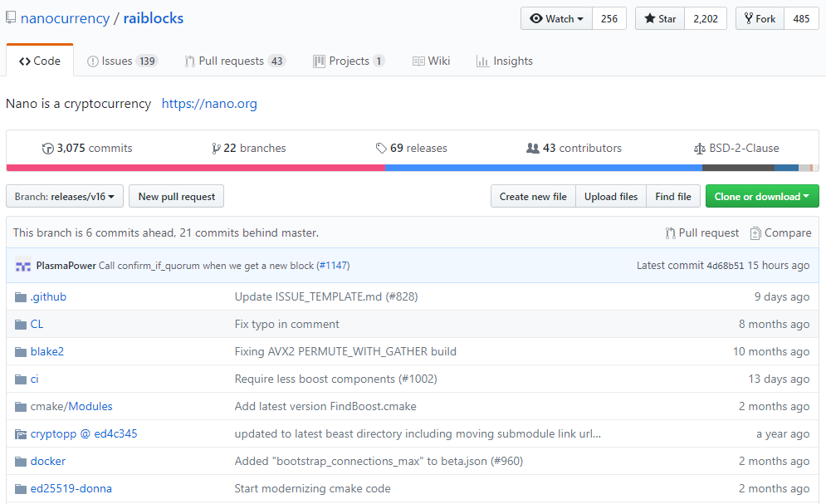Viewport: 826px width, 504px height.
Task: Open the Issues tab
Action: tap(122, 61)
